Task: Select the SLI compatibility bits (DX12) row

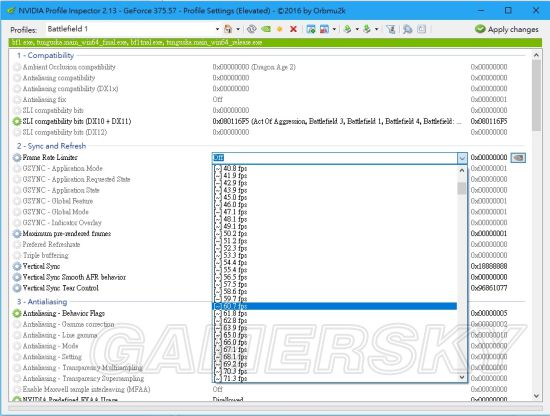Action: point(65,132)
